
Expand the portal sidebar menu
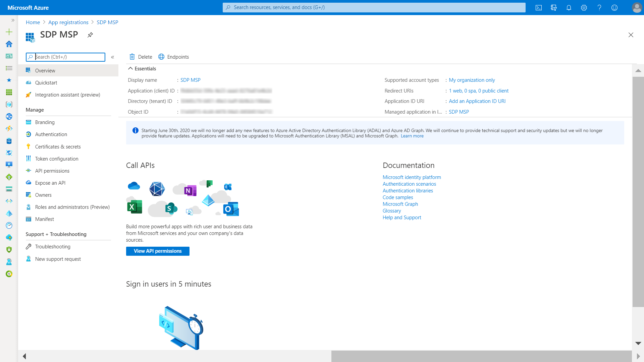(13, 20)
